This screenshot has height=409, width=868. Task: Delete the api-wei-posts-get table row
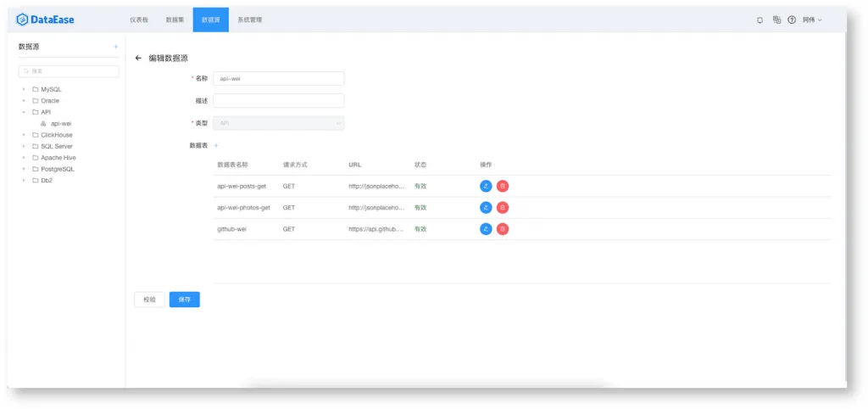503,186
